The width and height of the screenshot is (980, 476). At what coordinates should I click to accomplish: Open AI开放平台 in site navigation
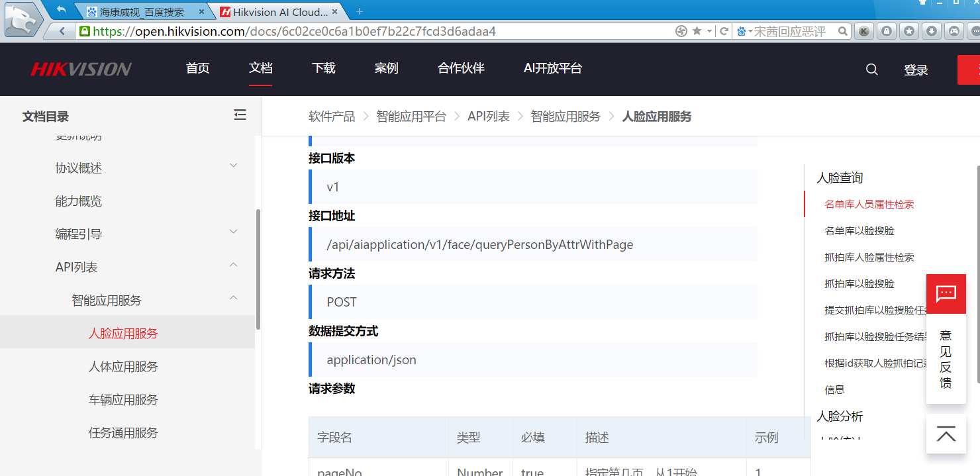[x=552, y=68]
